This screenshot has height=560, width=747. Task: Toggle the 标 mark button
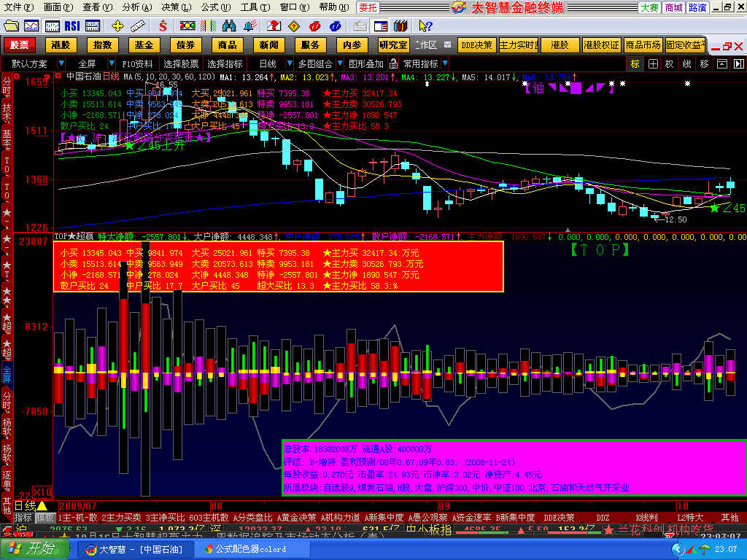[635, 64]
